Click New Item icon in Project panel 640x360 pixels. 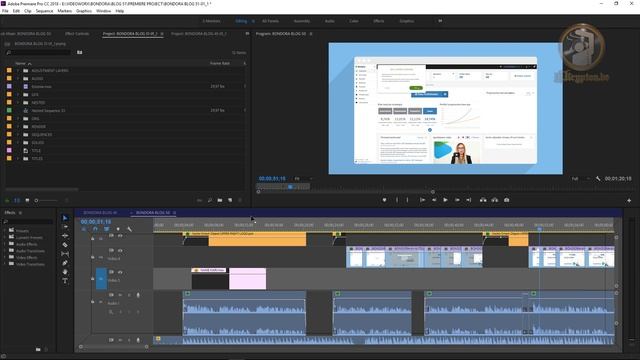230,200
